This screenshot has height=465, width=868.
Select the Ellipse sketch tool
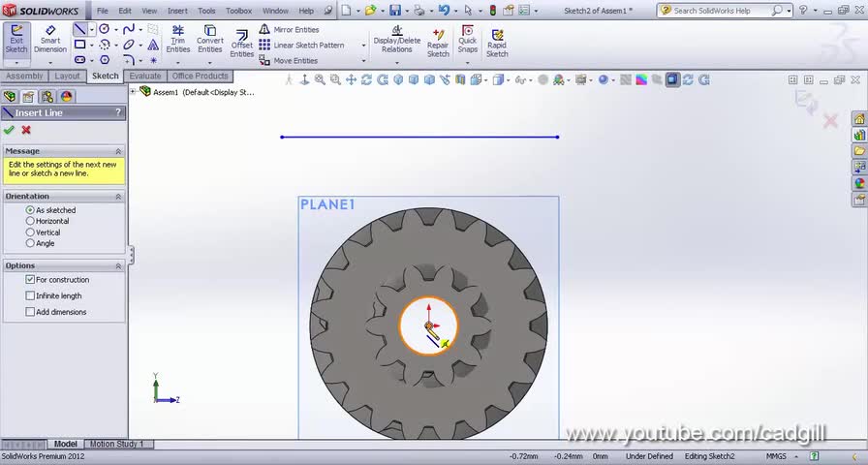point(129,45)
